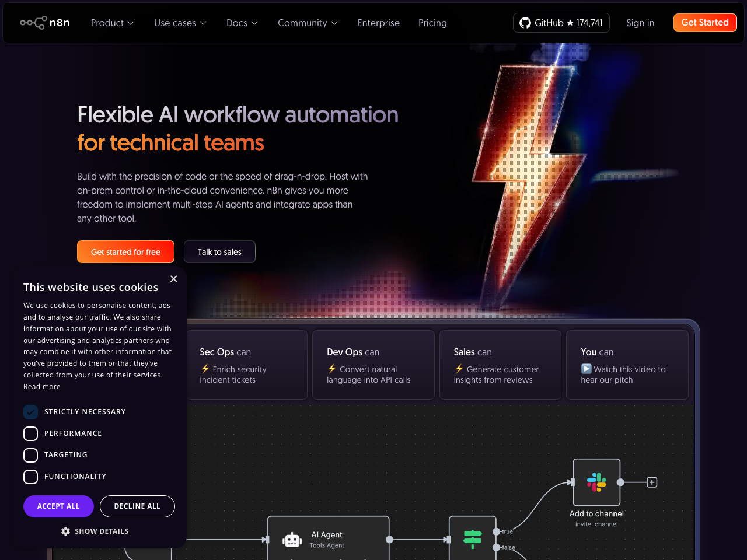Click the n8n logo icon
The width and height of the screenshot is (747, 560).
(33, 23)
